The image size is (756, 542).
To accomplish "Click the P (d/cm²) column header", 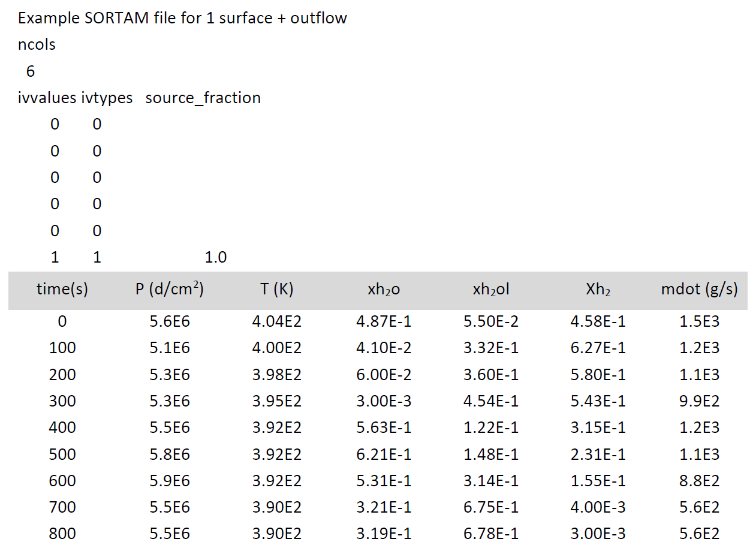I will click(x=170, y=290).
